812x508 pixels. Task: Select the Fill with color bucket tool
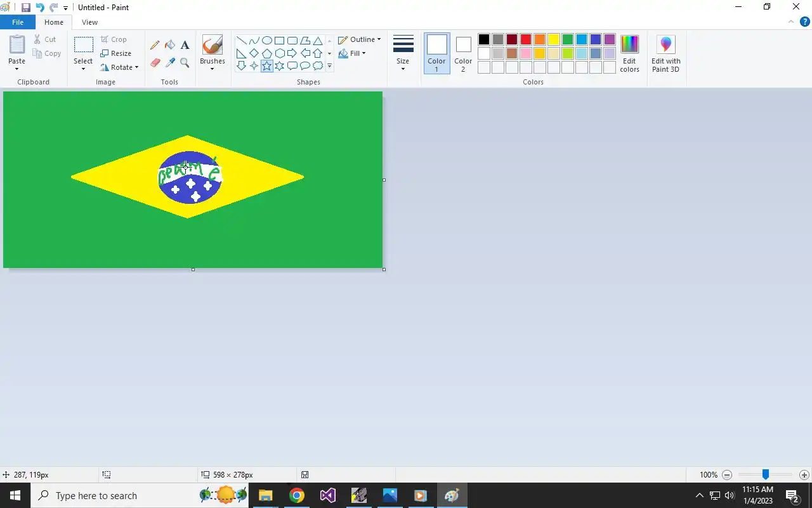170,45
